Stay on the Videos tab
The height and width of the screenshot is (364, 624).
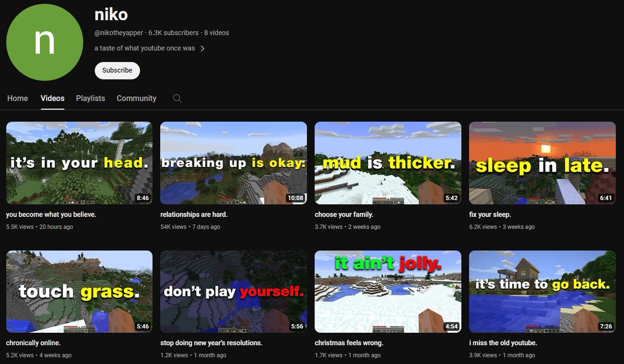tap(52, 98)
